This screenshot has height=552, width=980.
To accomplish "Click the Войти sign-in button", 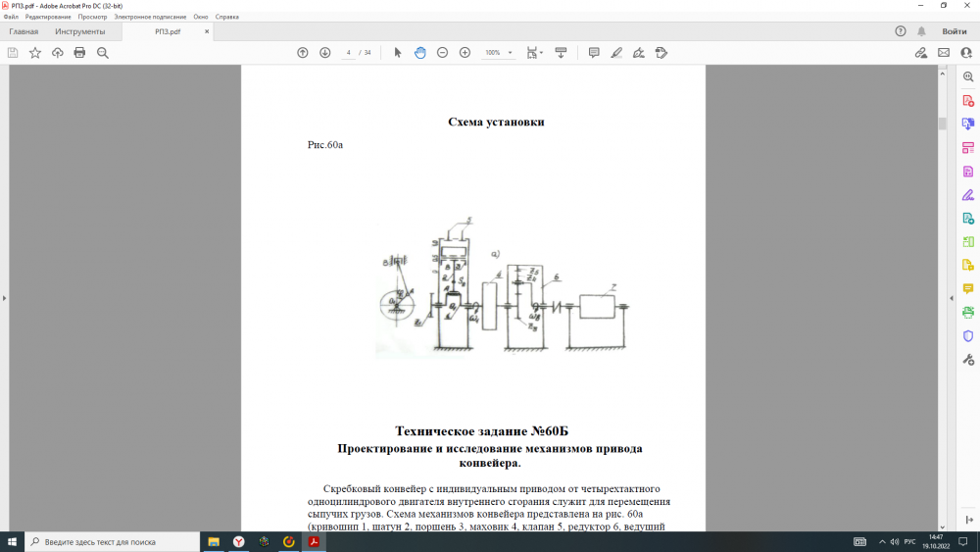I will [x=955, y=31].
